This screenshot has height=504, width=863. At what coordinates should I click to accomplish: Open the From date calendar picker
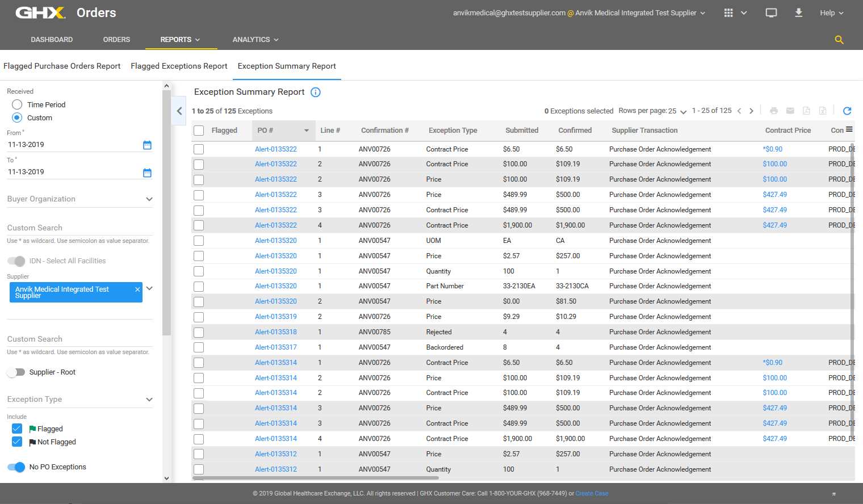click(147, 145)
